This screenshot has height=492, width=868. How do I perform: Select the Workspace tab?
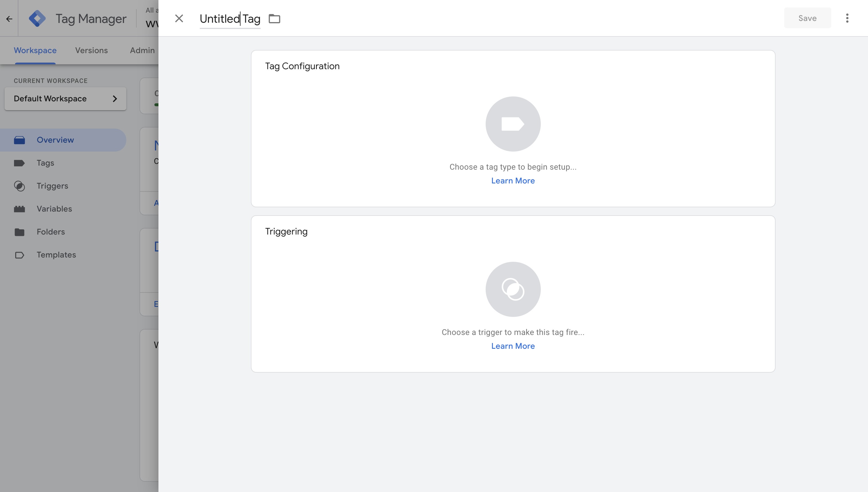(35, 50)
